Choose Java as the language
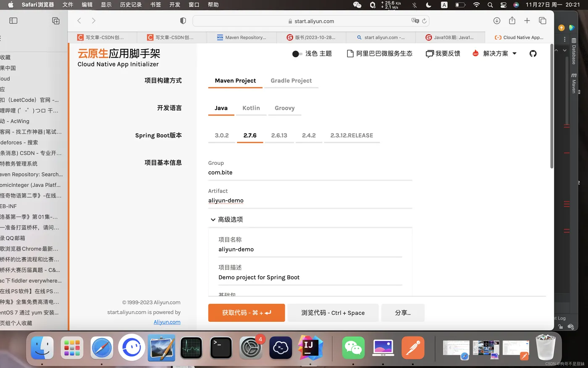588x368 pixels. [x=221, y=108]
